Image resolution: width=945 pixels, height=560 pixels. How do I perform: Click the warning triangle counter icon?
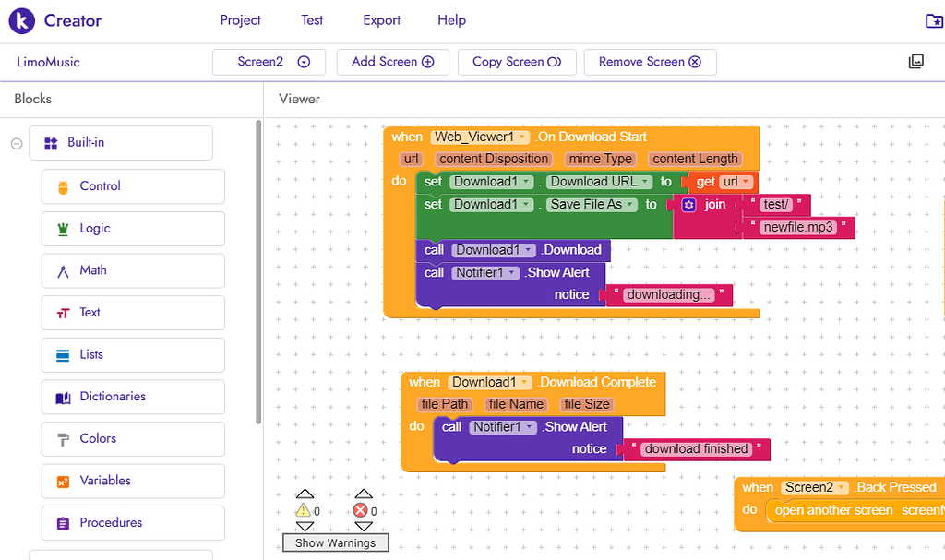point(303,510)
